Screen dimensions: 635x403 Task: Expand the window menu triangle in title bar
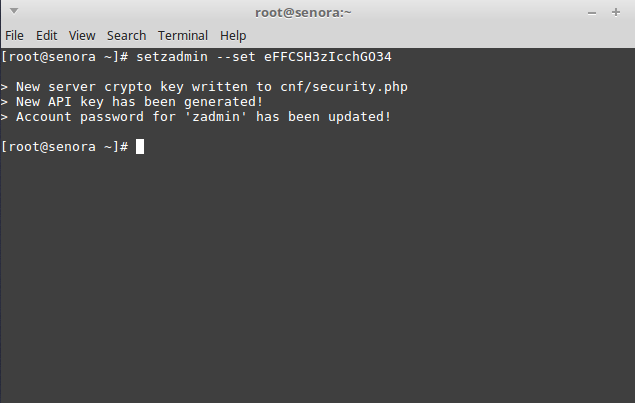[14, 11]
